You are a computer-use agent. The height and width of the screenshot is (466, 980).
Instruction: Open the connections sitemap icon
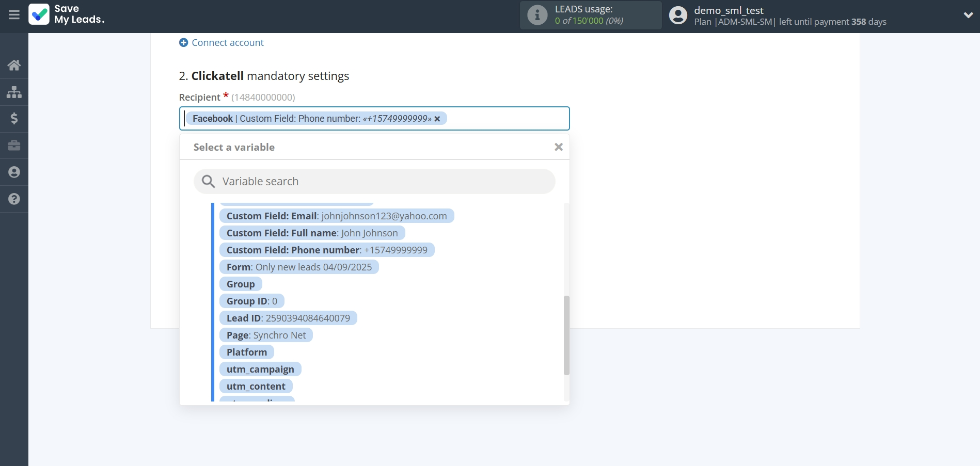tap(14, 92)
